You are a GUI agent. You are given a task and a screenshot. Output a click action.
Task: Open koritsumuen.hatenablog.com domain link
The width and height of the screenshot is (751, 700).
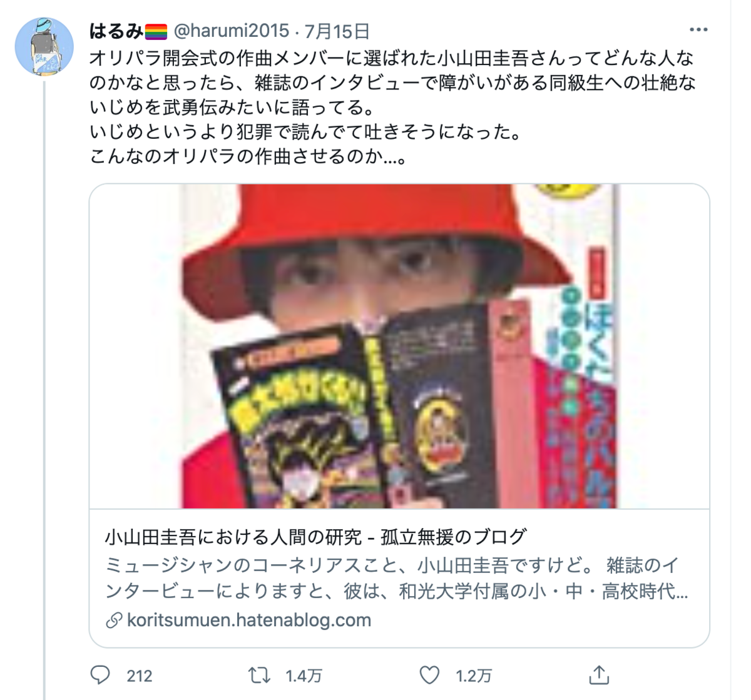click(x=248, y=620)
